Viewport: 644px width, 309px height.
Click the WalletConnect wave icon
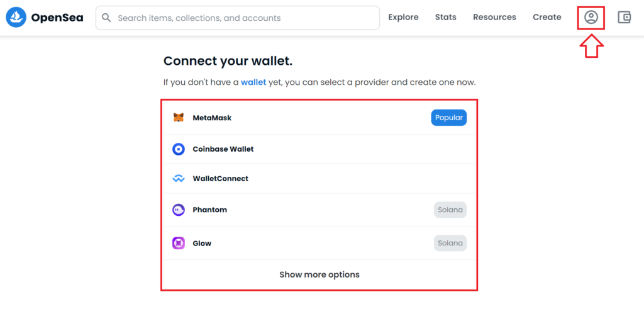[x=178, y=179]
